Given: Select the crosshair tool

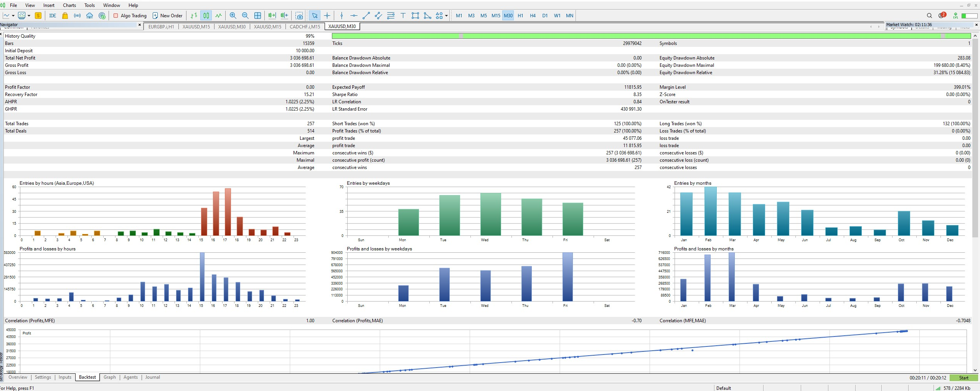Looking at the screenshot, I should (327, 16).
